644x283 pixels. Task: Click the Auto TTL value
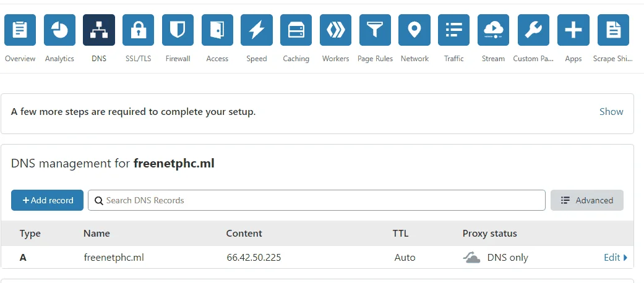tap(405, 258)
